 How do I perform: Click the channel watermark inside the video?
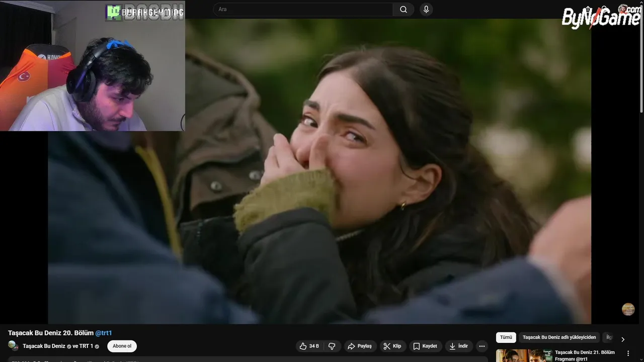pos(628,309)
